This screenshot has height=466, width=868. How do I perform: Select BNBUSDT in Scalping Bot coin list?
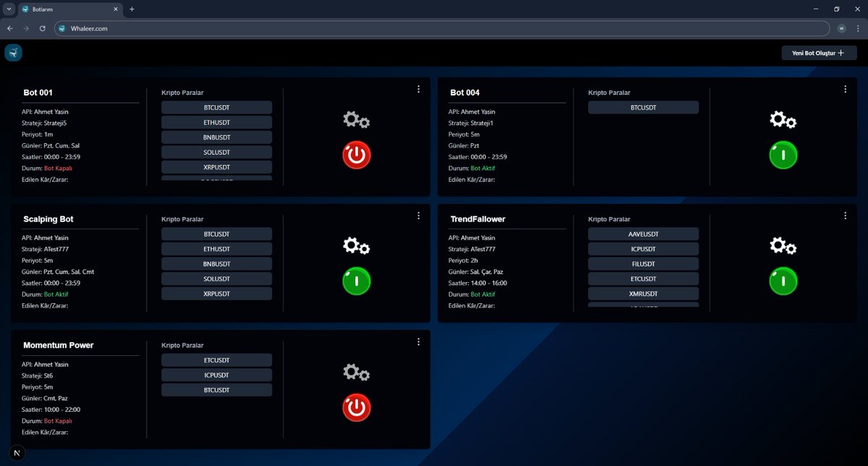217,264
